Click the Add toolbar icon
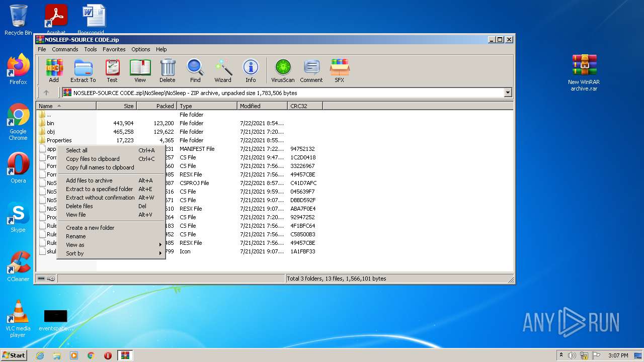This screenshot has height=362, width=644. [x=54, y=70]
